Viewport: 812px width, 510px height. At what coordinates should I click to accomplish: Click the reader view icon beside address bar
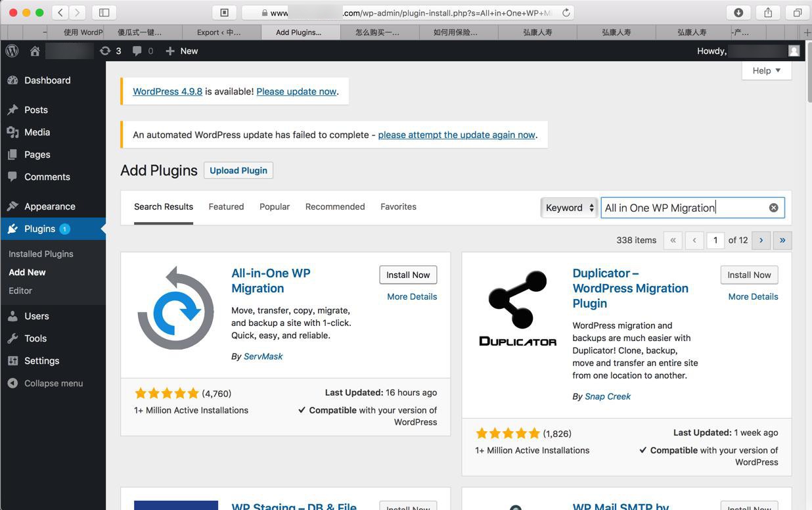[x=224, y=12]
